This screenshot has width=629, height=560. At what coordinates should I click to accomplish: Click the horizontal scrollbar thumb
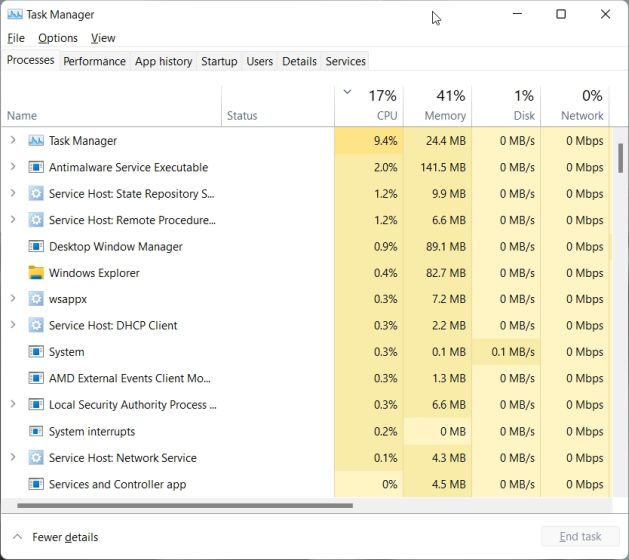point(185,506)
